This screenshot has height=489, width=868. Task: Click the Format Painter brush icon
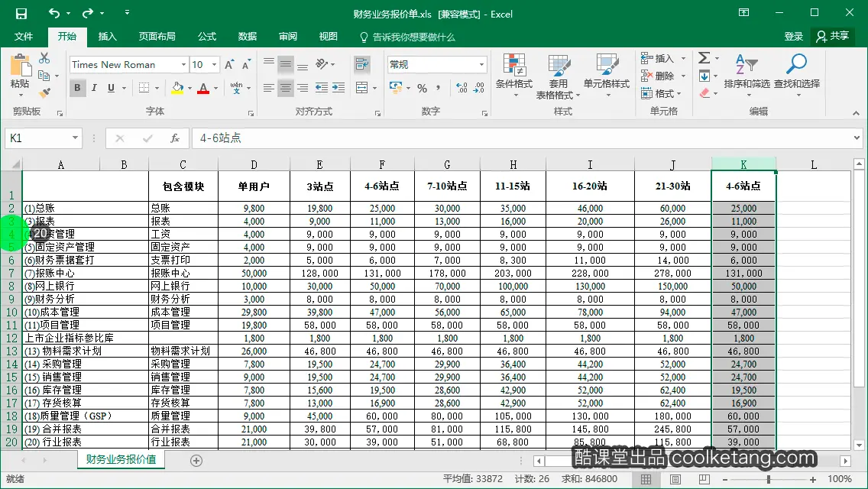pos(45,92)
